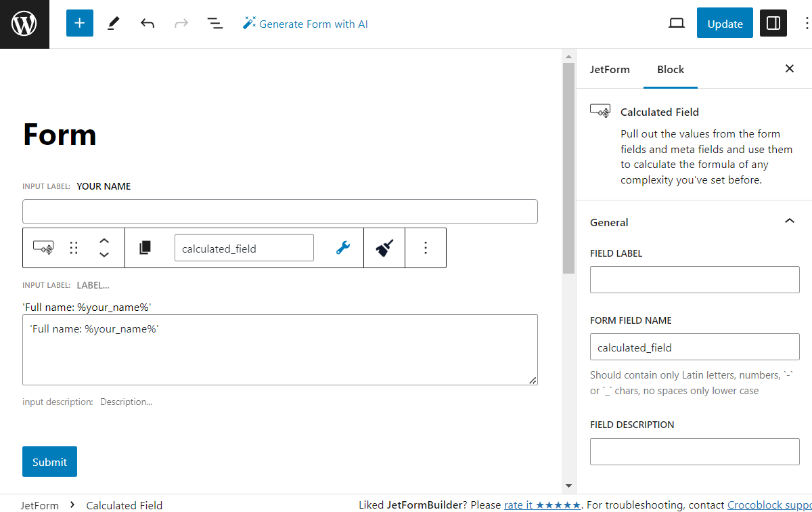This screenshot has height=512, width=812.
Task: Click the drag handle dots in block toolbar
Action: 73,248
